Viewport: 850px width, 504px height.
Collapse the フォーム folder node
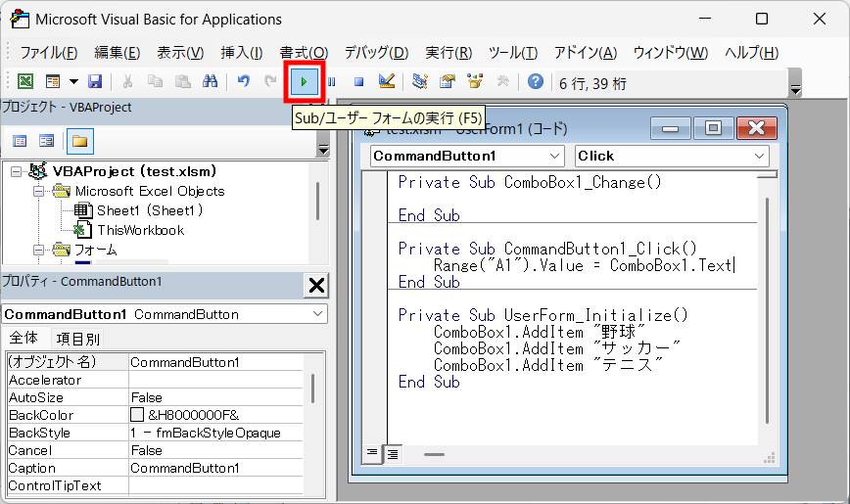[x=38, y=251]
